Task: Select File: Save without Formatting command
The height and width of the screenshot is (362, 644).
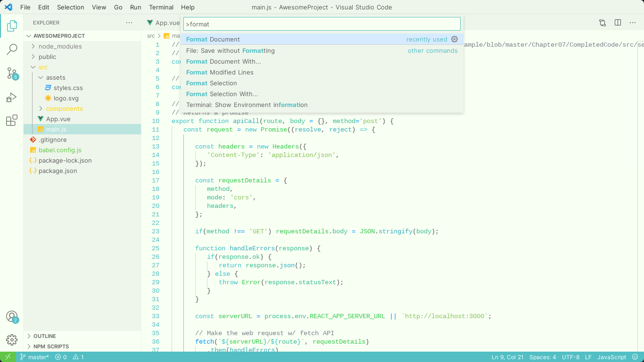Action: [x=322, y=50]
